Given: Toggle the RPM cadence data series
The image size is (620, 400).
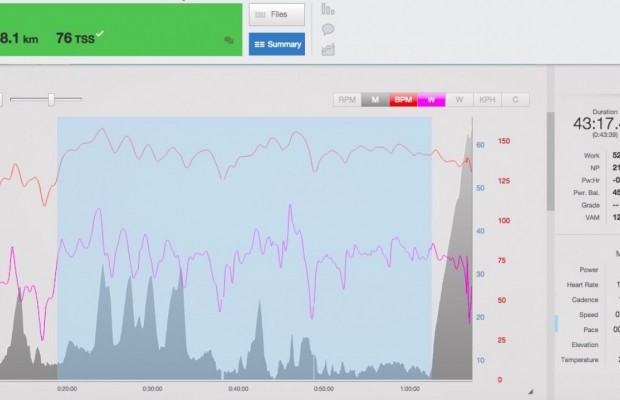Looking at the screenshot, I should tap(347, 100).
